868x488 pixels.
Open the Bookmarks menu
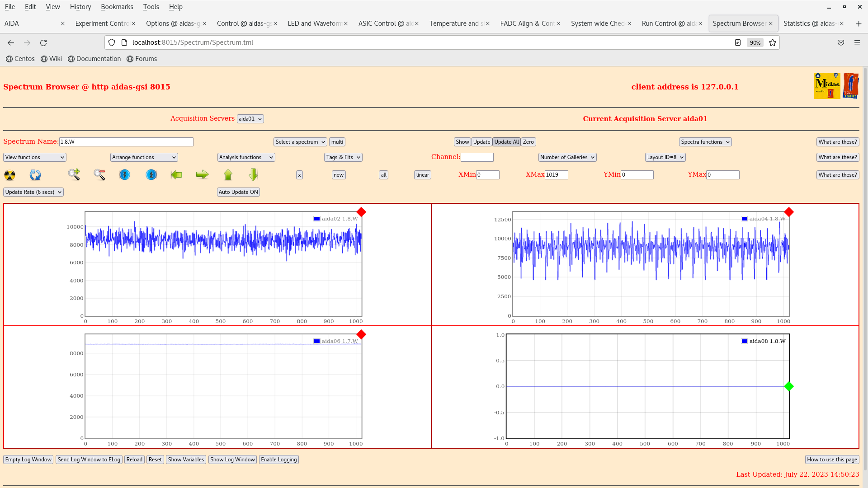[117, 7]
